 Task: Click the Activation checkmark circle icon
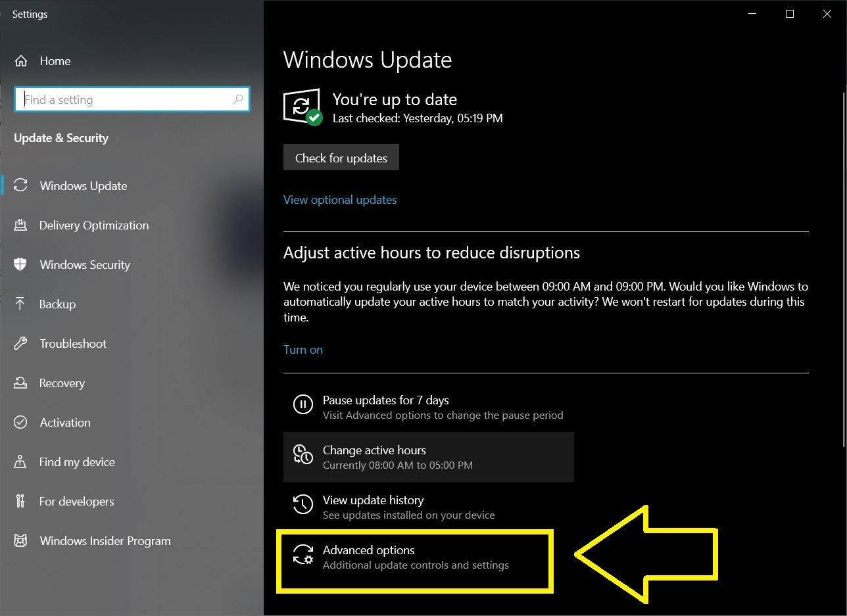[20, 422]
